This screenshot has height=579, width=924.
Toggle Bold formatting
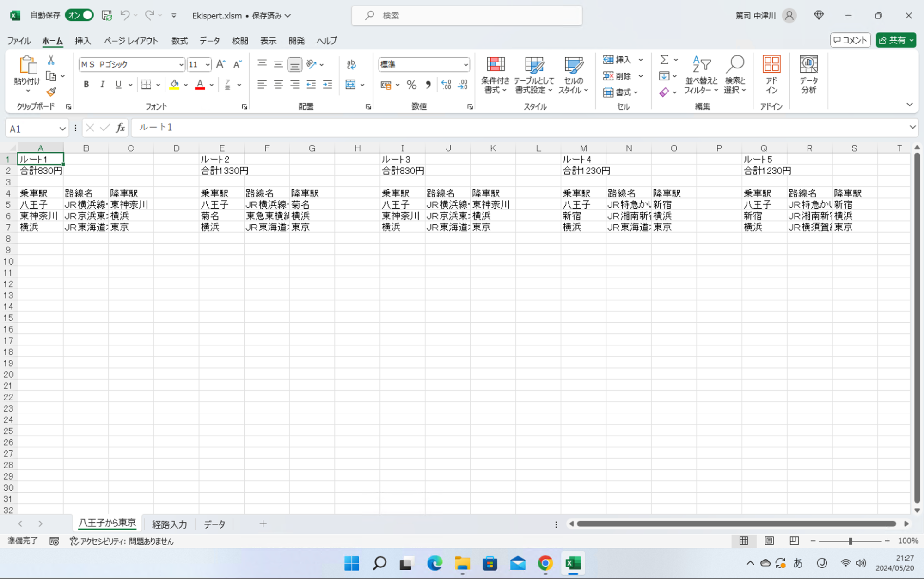point(86,85)
